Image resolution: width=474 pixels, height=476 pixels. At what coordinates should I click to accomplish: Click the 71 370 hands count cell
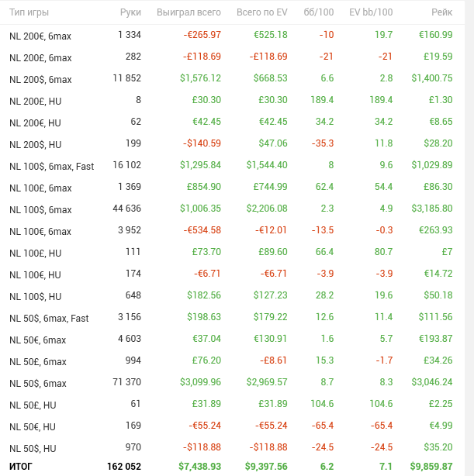[126, 383]
